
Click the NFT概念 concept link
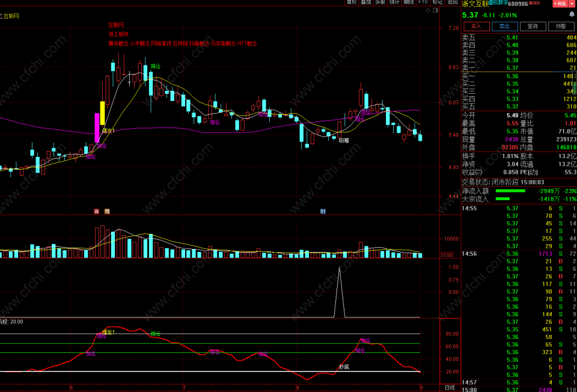(x=247, y=43)
